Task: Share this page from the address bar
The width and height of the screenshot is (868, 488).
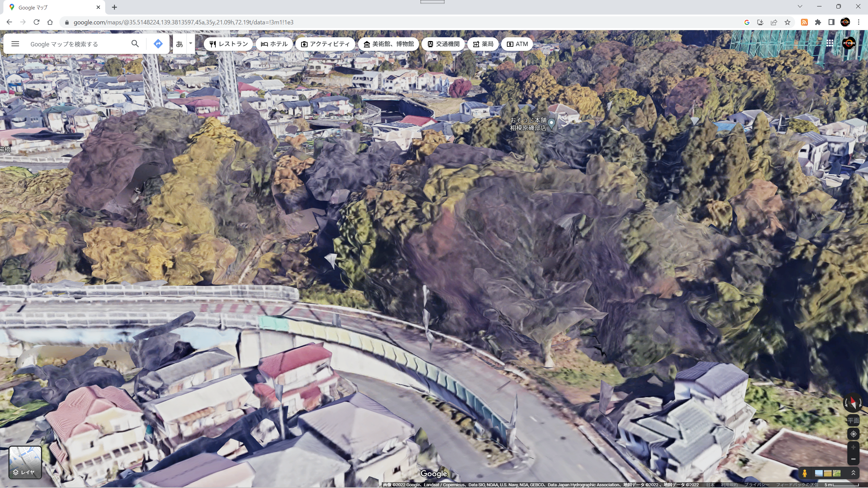Action: point(774,22)
